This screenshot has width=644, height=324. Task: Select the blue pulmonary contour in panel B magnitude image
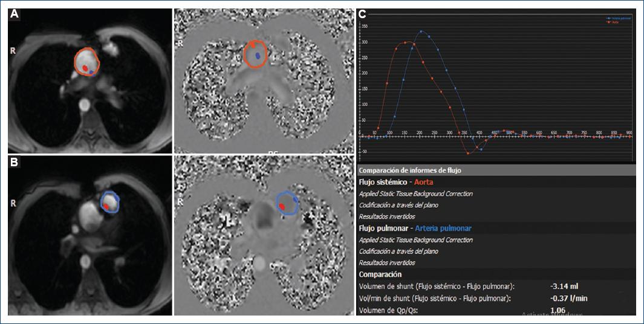(102, 202)
